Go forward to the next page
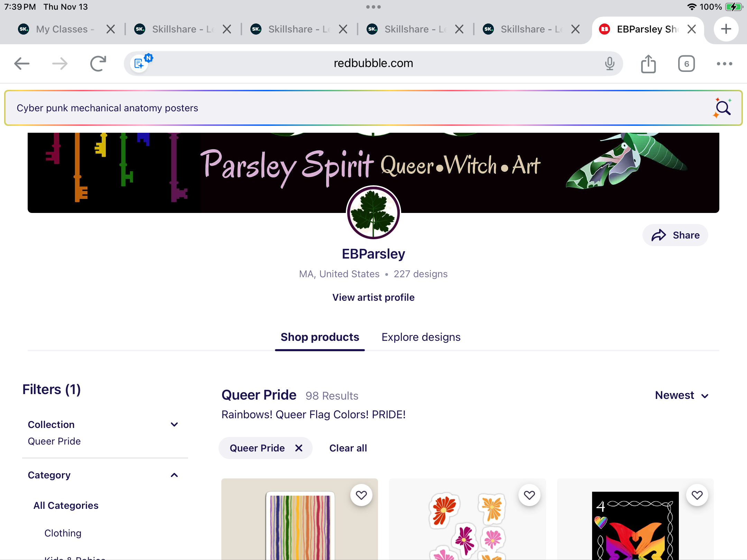Screen dimensions: 747x560 pyautogui.click(x=60, y=64)
